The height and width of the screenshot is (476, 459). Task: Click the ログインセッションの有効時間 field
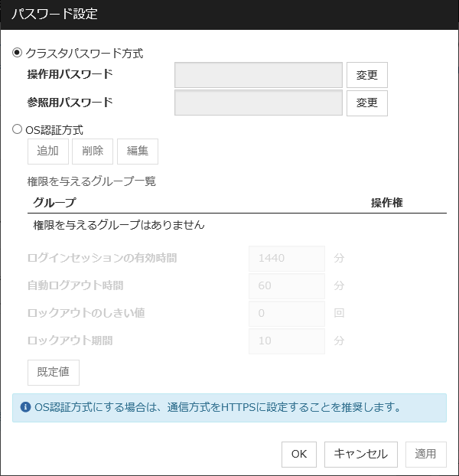(287, 259)
